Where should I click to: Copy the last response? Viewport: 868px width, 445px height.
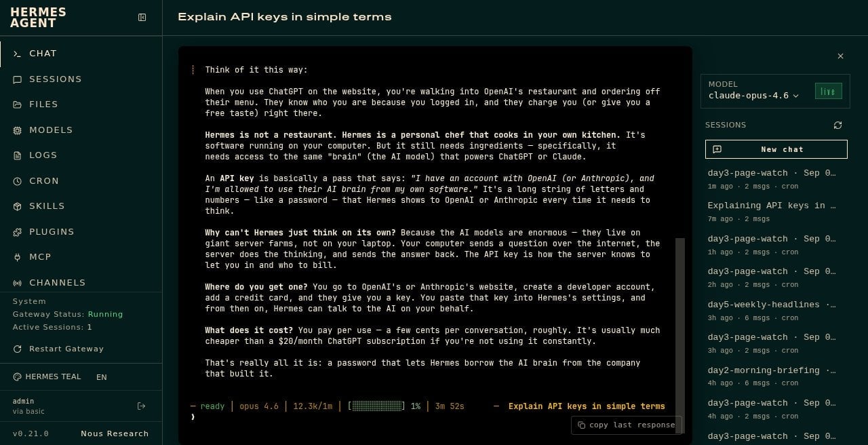(x=626, y=425)
